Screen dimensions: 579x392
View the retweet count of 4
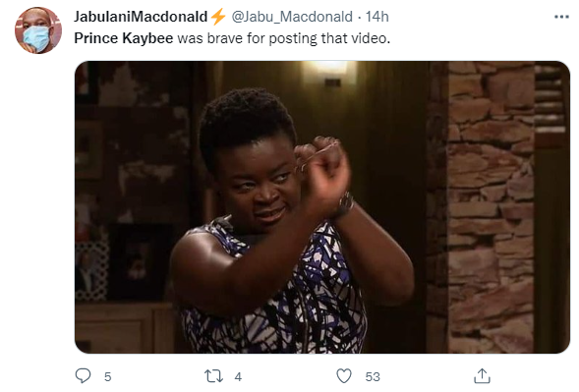(238, 377)
